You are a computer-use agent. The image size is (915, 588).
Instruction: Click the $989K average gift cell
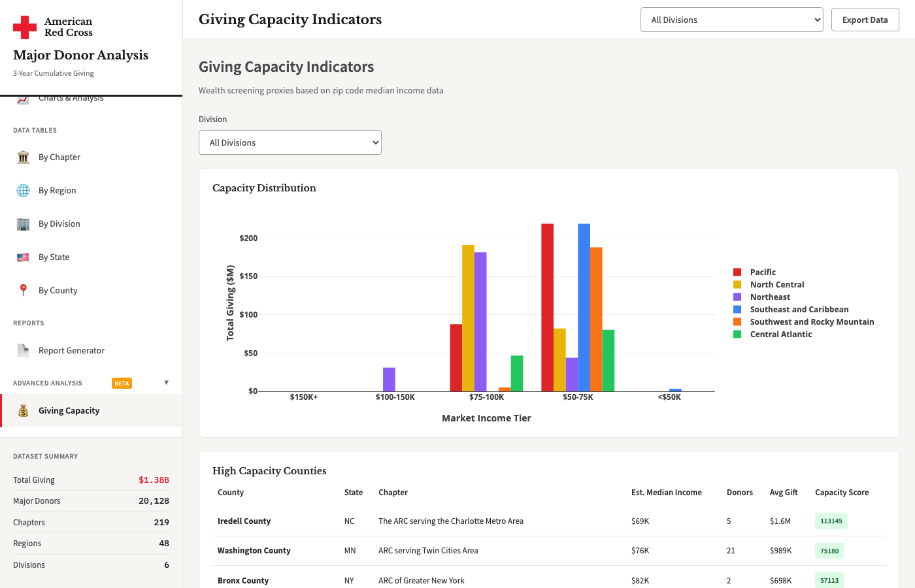click(781, 551)
